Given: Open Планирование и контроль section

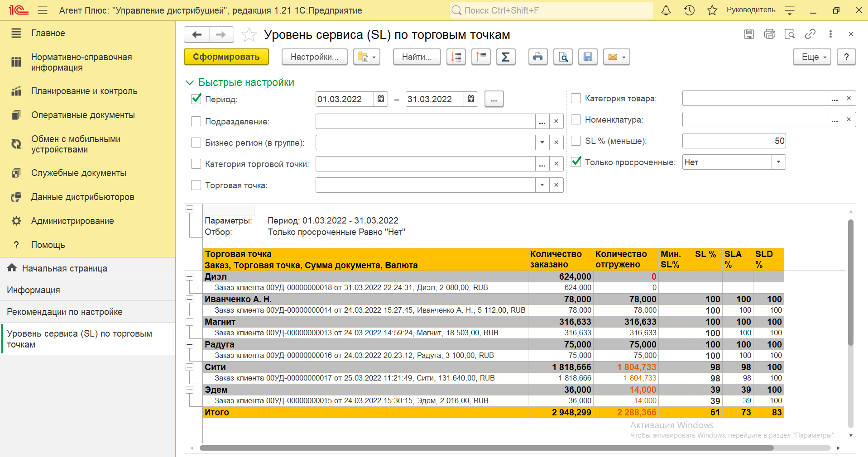Looking at the screenshot, I should pyautogui.click(x=87, y=91).
